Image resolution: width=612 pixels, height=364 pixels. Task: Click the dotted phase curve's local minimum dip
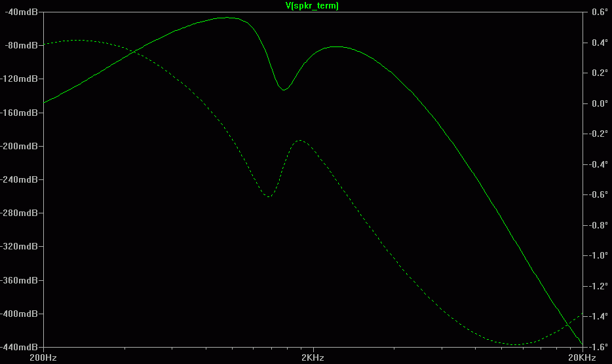269,196
